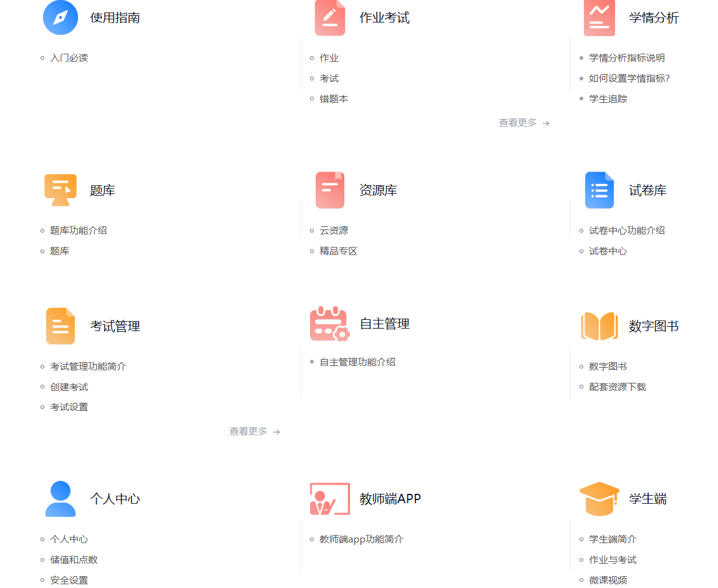Click the calendar gear icon for 自主管理
This screenshot has width=718, height=588.
(330, 324)
